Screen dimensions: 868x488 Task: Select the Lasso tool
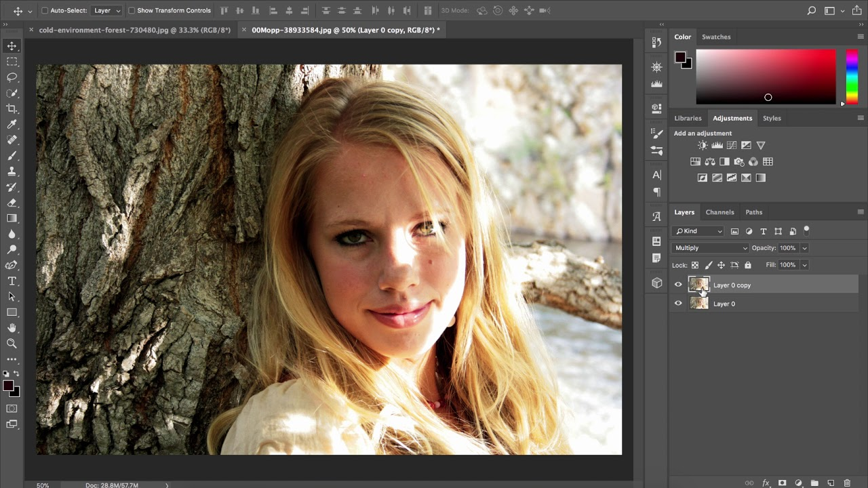[11, 77]
